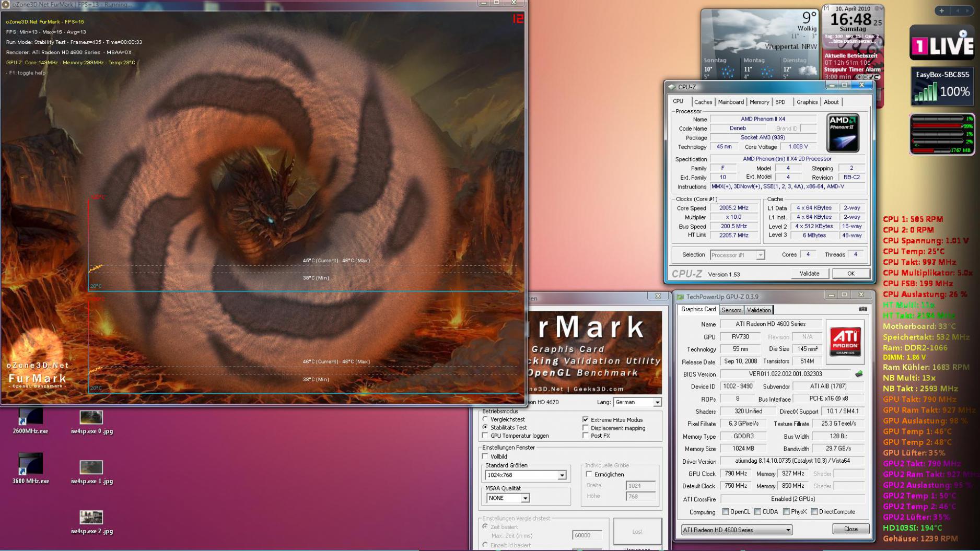The height and width of the screenshot is (551, 980).
Task: Enable Post FX checkbox
Action: click(585, 436)
